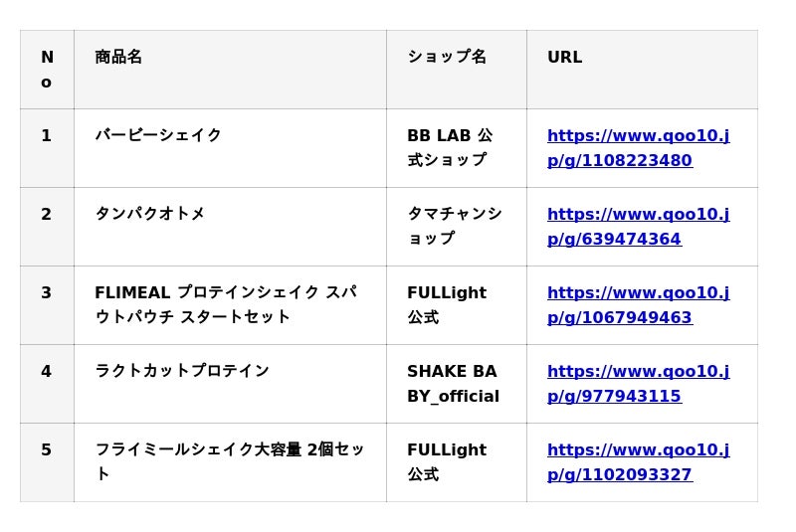
Task: Select the FLIMEAL プロテインシェイク product cell
Action: tap(225, 304)
